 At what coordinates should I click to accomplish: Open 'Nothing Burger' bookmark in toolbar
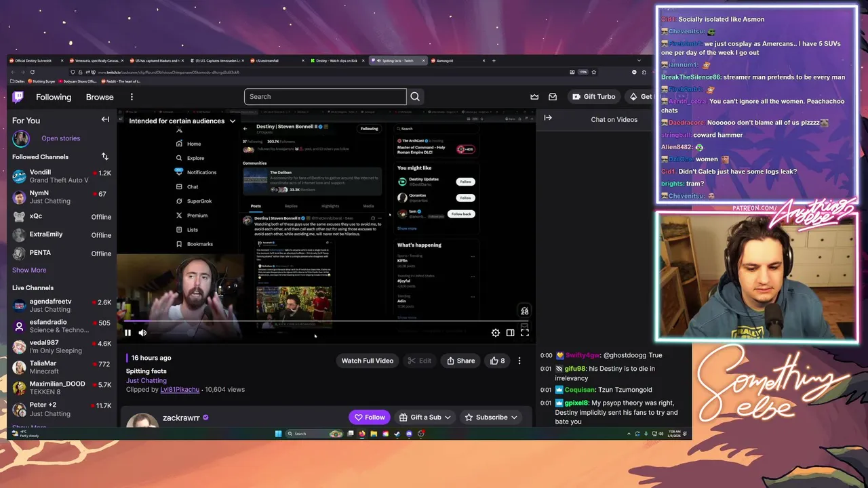40,81
